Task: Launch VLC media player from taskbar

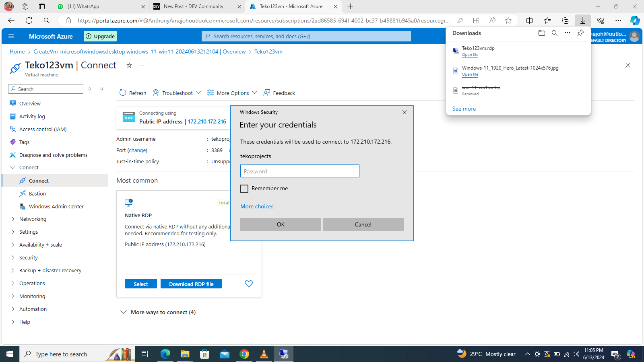Action: tap(264, 354)
